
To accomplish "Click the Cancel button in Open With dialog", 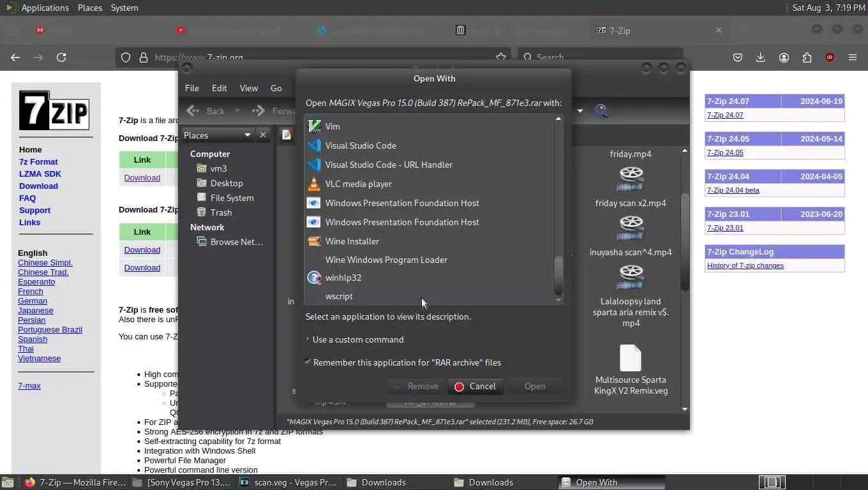I will [475, 386].
